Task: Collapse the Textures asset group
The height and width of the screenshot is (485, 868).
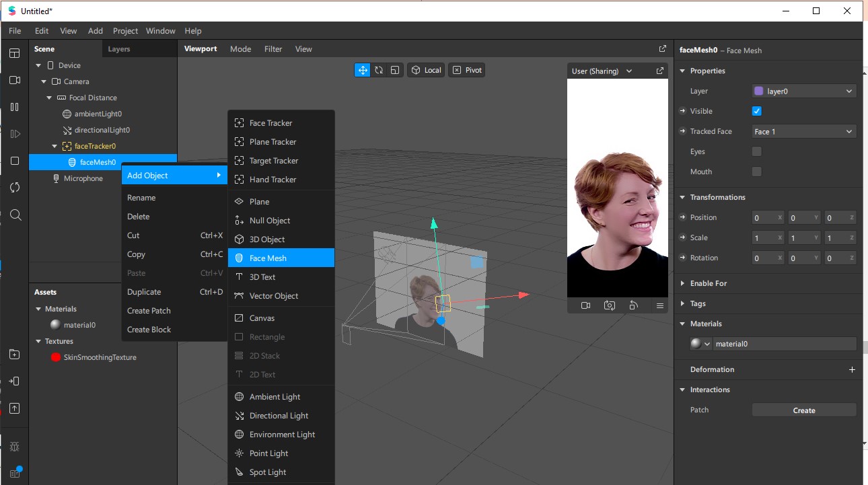Action: [x=38, y=341]
